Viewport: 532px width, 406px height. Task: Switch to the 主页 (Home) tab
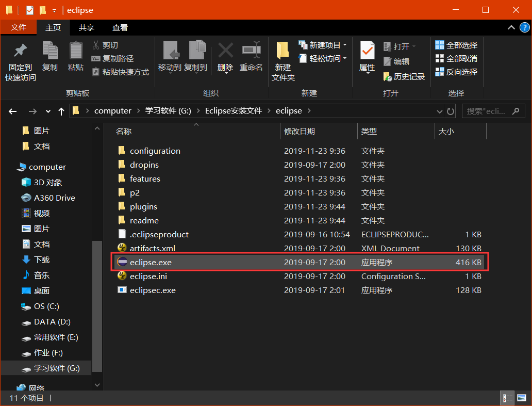[53, 27]
